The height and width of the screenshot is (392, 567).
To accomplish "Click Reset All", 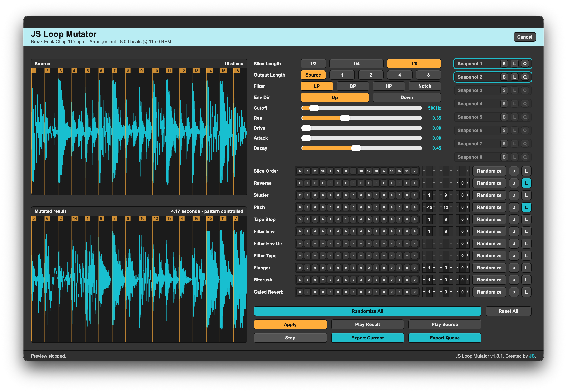I will 508,311.
